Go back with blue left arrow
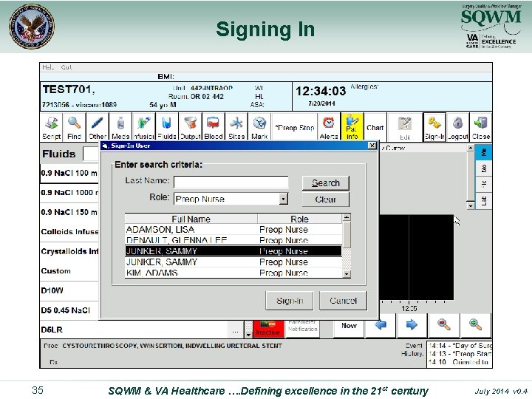 381,325
